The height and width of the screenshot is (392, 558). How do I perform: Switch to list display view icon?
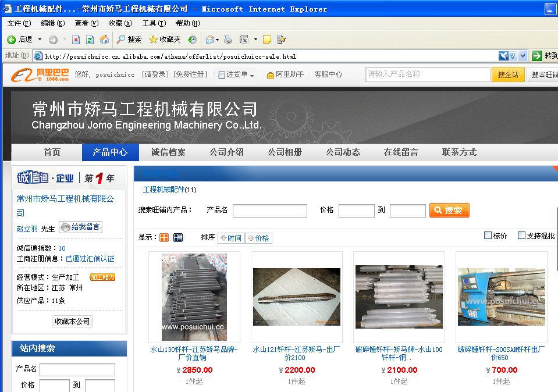tap(178, 238)
